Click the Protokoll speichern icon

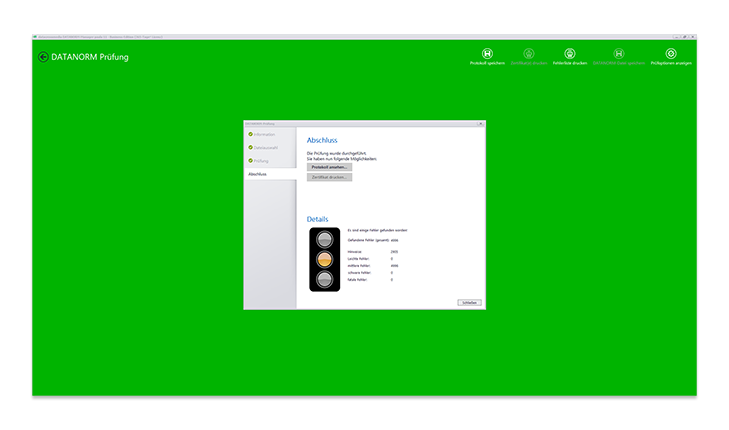487,53
